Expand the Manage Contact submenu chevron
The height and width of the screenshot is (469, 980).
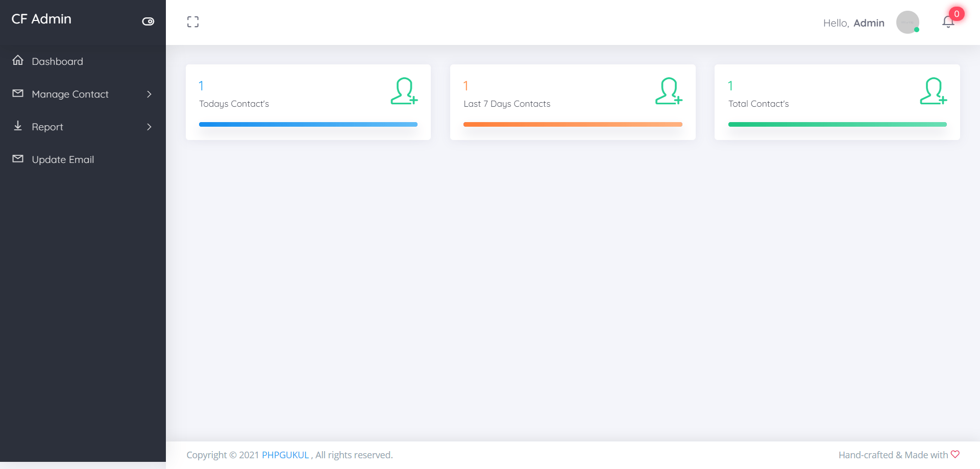tap(149, 94)
